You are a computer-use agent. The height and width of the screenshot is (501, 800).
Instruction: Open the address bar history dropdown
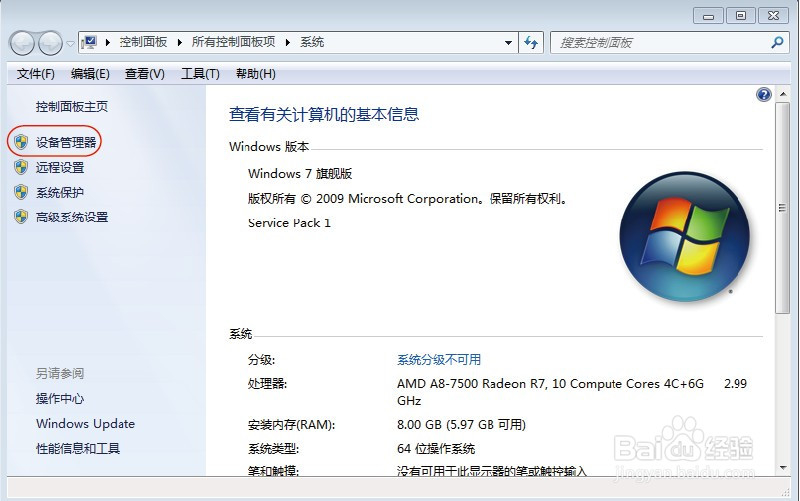(508, 43)
